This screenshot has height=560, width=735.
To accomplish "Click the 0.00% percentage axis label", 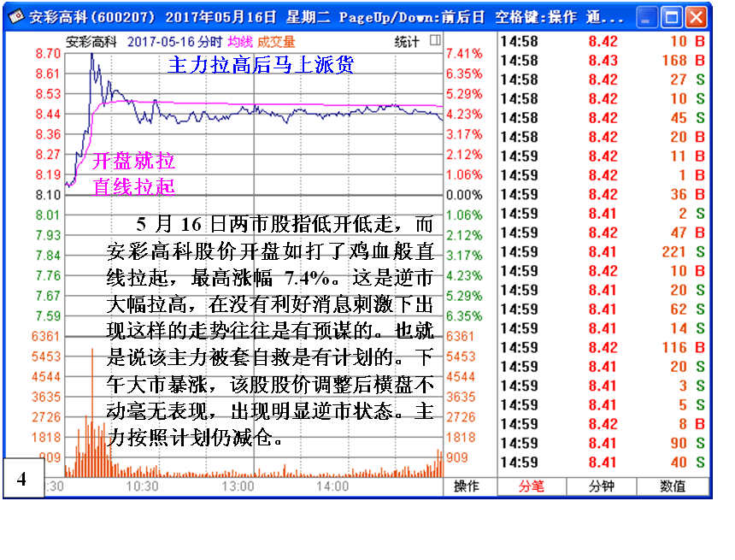I will pyautogui.click(x=464, y=195).
